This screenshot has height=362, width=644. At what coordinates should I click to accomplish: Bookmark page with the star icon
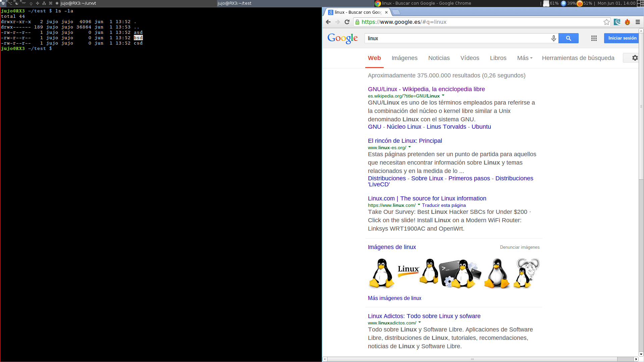click(x=606, y=22)
